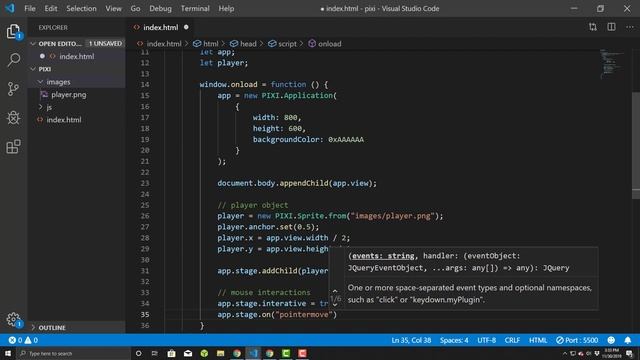Open File Explorer from the taskbar

(220, 353)
